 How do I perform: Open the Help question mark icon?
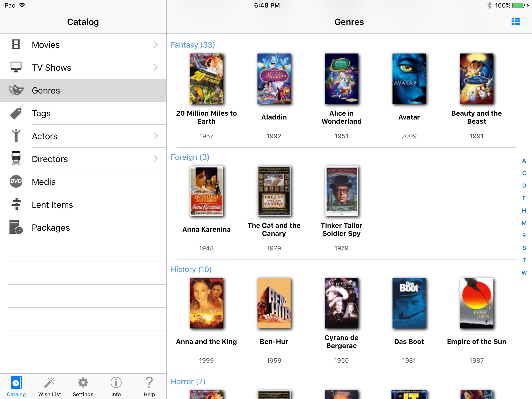[149, 382]
